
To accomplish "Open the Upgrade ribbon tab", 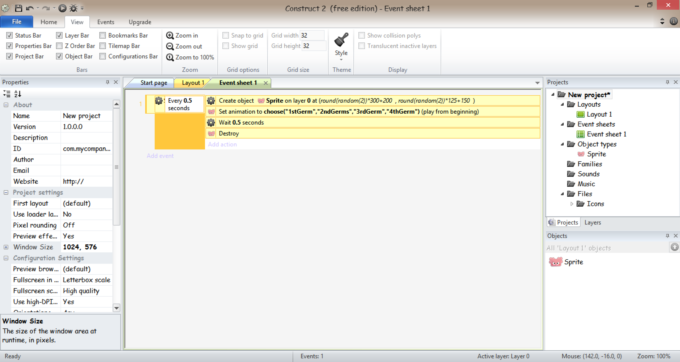I will point(140,22).
